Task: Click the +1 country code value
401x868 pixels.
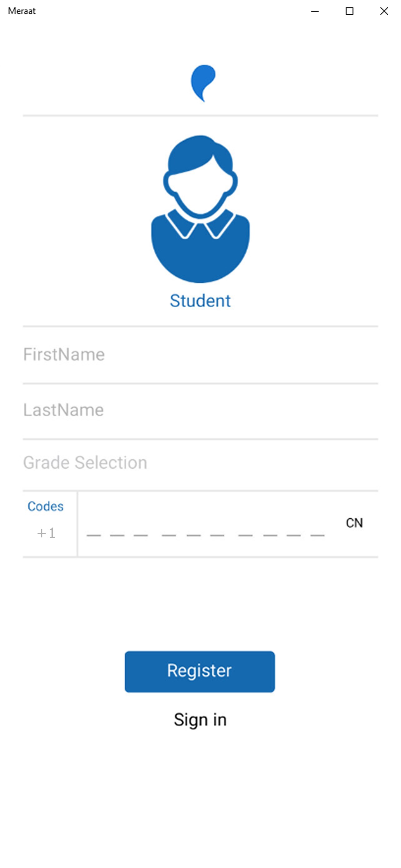Action: click(46, 533)
